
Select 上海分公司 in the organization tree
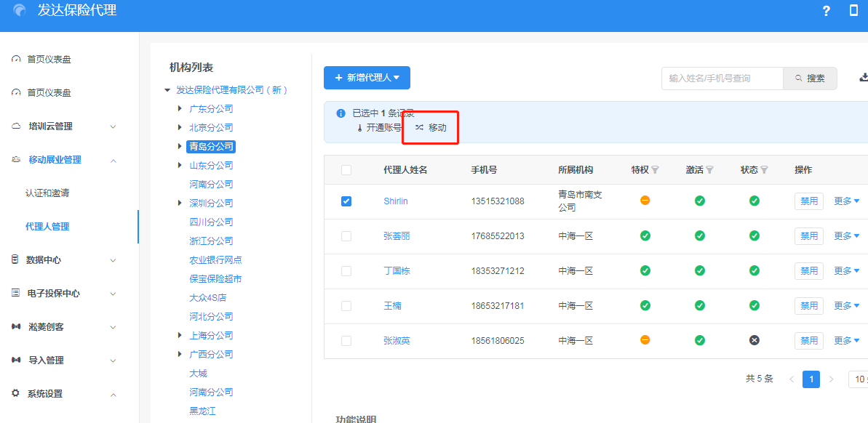coord(211,336)
